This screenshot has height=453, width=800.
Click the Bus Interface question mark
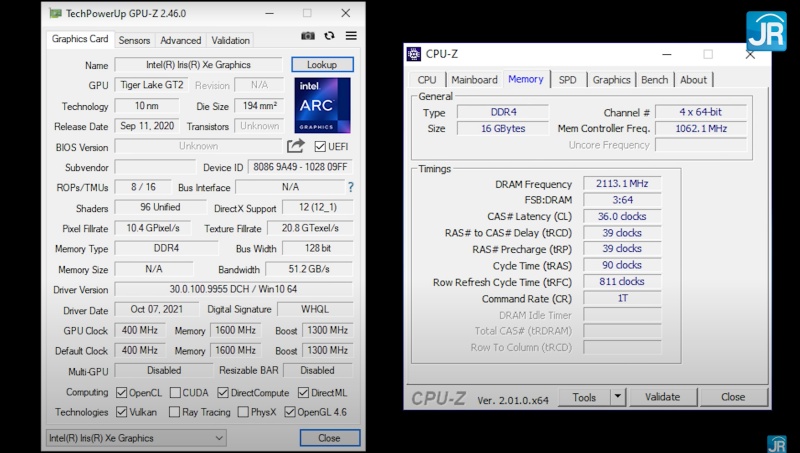351,187
